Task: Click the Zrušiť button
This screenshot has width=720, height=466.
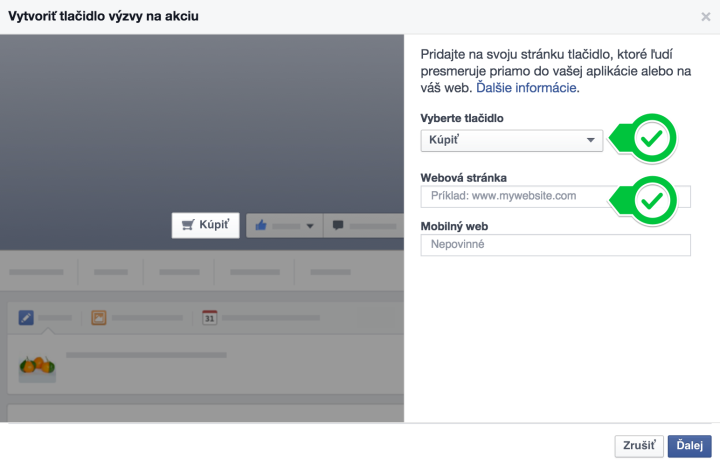Action: pos(639,446)
